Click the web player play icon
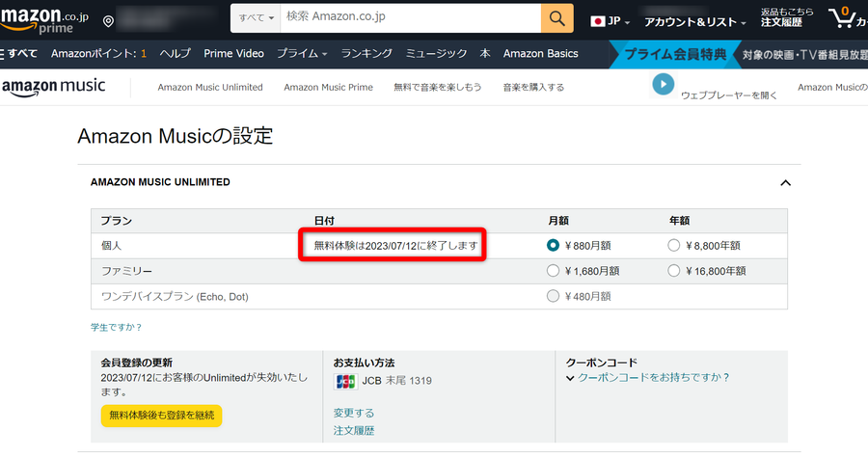This screenshot has height=457, width=868. pos(663,85)
